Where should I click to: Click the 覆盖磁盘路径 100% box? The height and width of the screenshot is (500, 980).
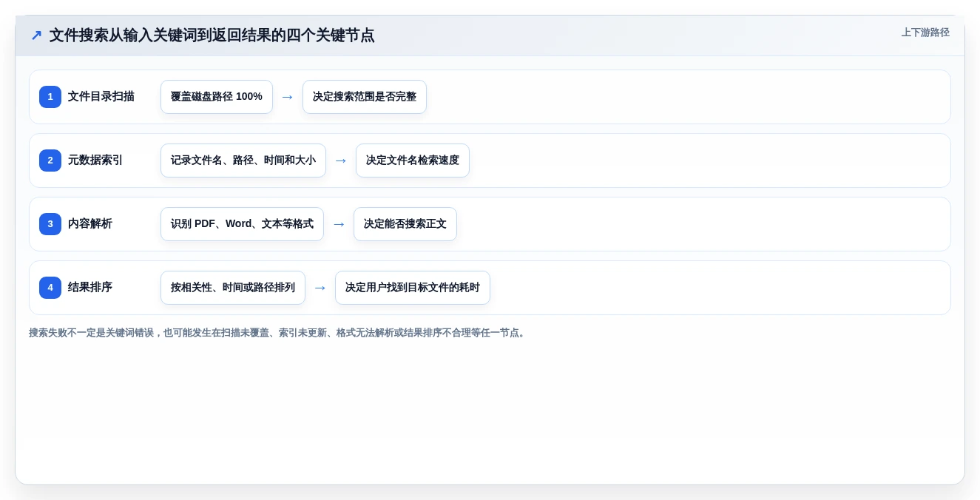coord(217,97)
